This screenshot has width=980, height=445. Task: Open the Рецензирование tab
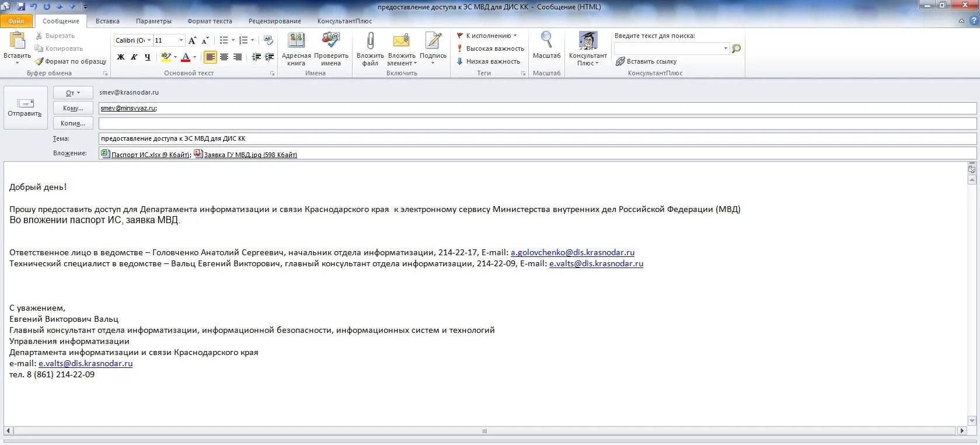274,21
